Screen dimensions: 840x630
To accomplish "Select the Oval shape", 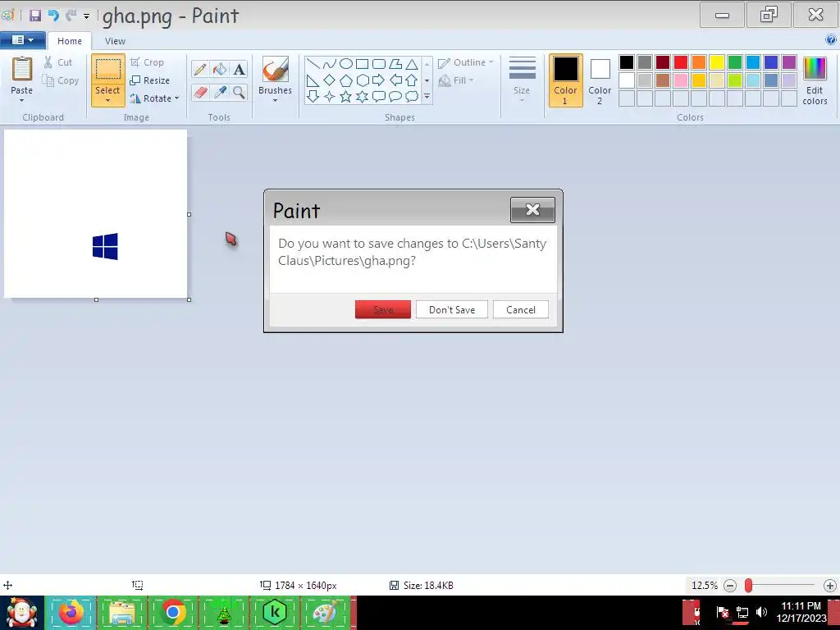I will pyautogui.click(x=346, y=64).
